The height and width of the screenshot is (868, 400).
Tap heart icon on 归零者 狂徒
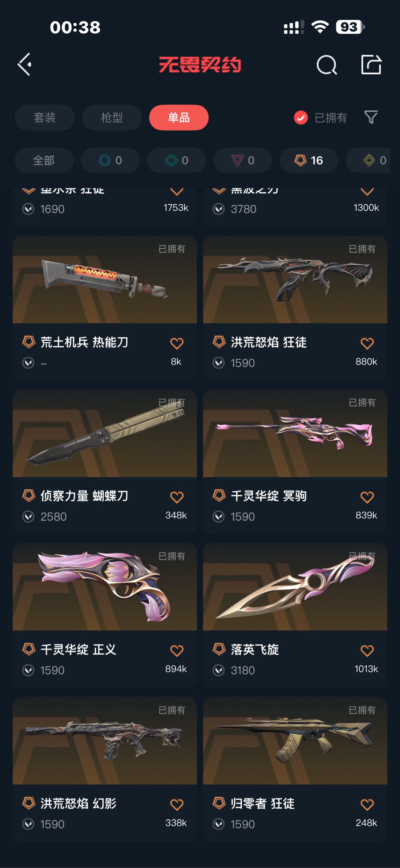(x=367, y=805)
